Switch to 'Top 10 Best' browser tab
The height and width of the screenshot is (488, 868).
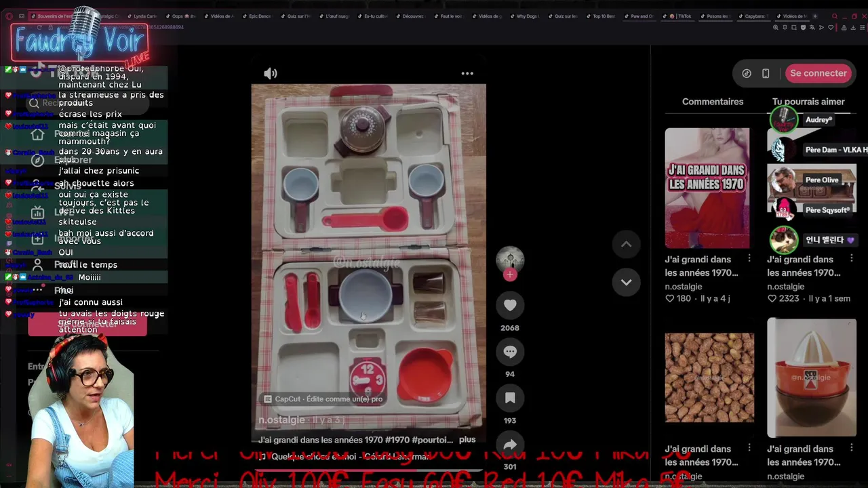click(604, 16)
